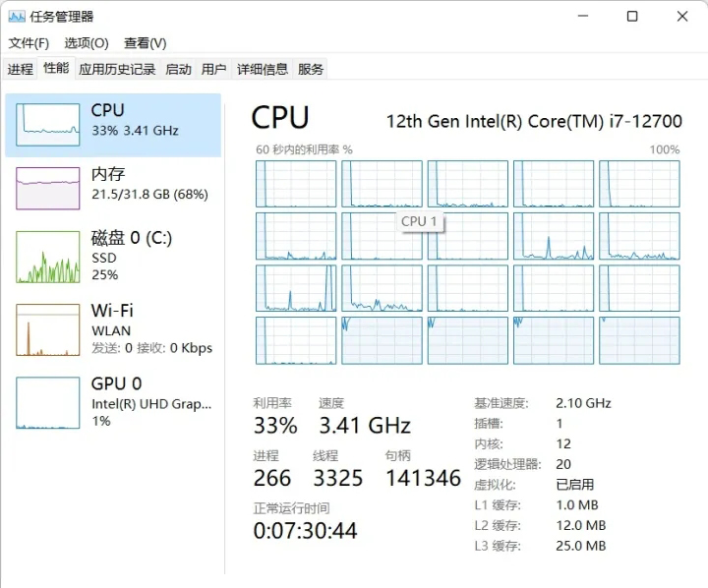Click the 12th Gen Intel Core i7-12700 label

[x=534, y=121]
